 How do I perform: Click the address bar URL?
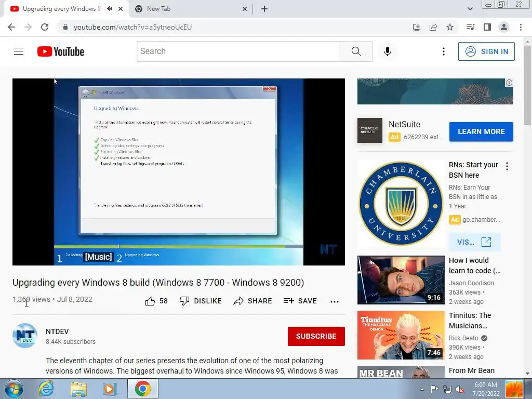click(x=132, y=27)
